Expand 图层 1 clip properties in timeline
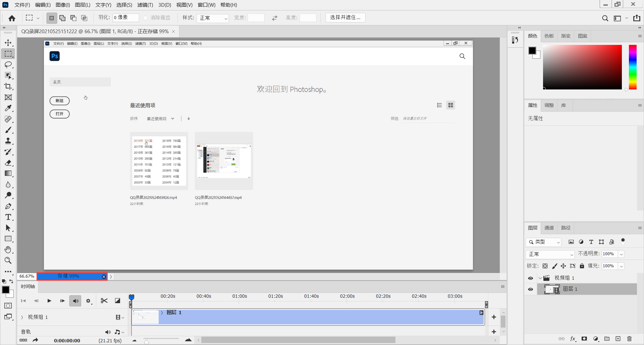 (x=162, y=313)
